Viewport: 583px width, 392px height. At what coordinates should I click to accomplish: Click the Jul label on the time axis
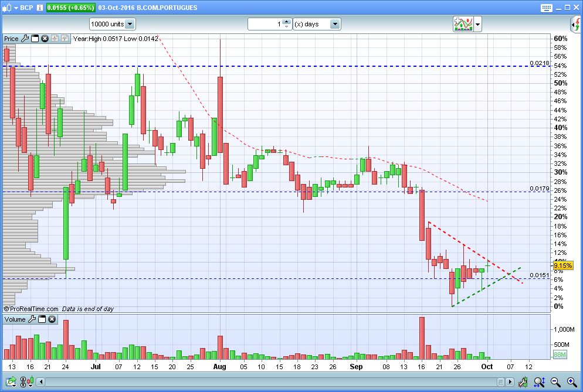tap(96, 366)
